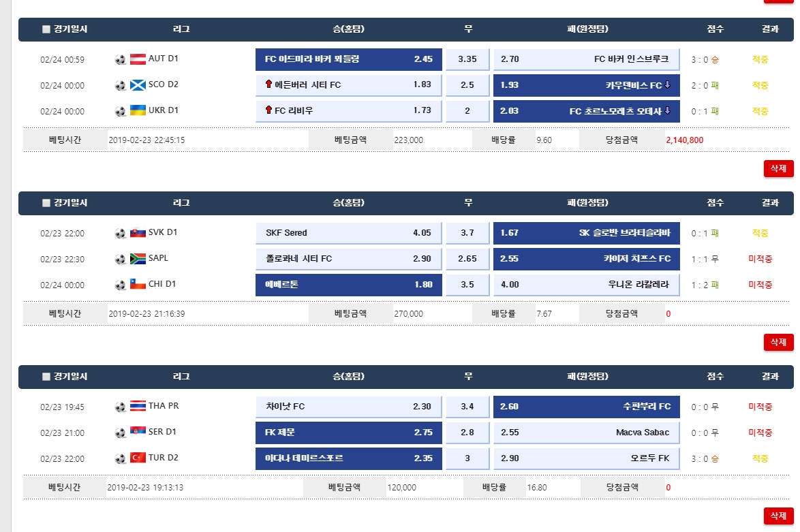
Task: Click the Austria flag icon for AUT D1
Action: (x=138, y=59)
